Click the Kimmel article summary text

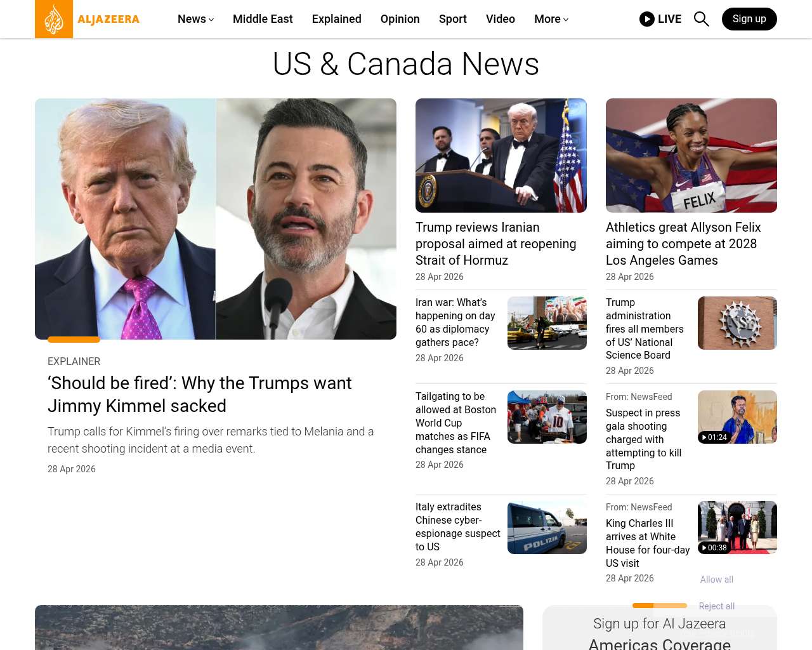[x=211, y=440]
